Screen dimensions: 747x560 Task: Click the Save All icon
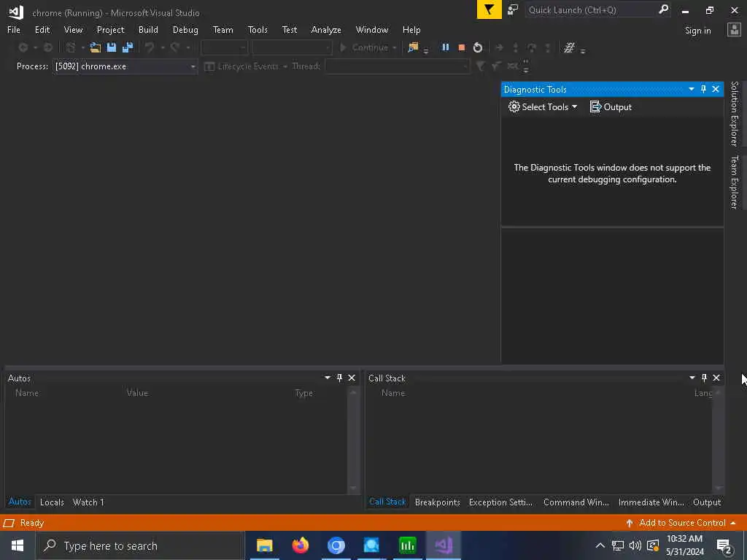(x=128, y=47)
